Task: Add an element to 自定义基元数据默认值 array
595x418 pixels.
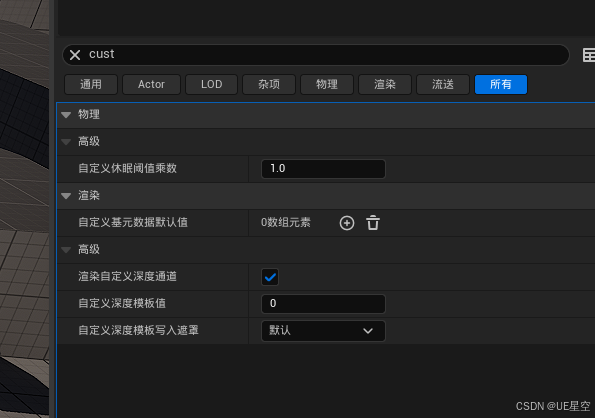Action: coord(347,223)
